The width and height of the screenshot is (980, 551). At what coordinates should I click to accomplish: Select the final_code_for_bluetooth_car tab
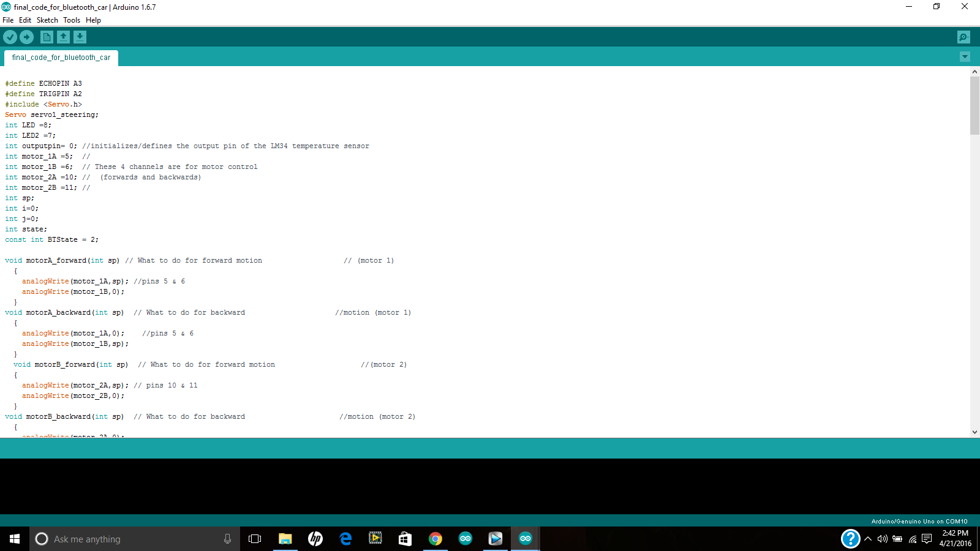pyautogui.click(x=61, y=58)
